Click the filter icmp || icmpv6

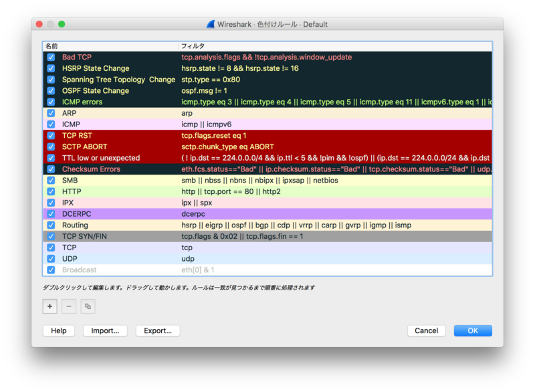pos(207,124)
